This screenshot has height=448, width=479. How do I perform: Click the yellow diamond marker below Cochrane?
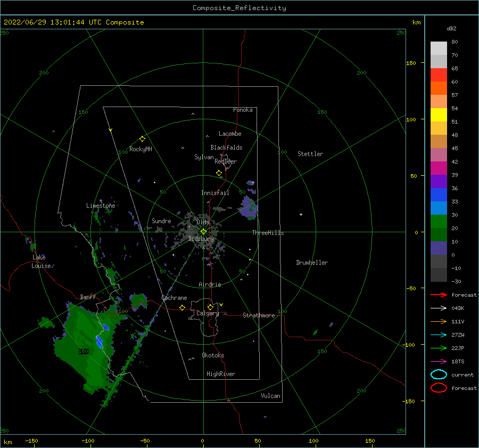[x=183, y=308]
